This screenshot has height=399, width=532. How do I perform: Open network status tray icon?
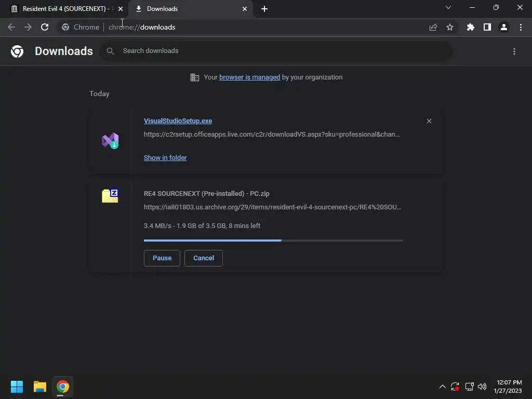click(469, 387)
